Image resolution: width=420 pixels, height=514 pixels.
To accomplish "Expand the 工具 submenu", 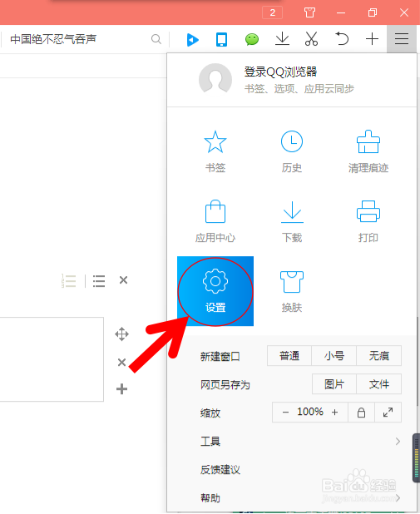I will click(292, 442).
